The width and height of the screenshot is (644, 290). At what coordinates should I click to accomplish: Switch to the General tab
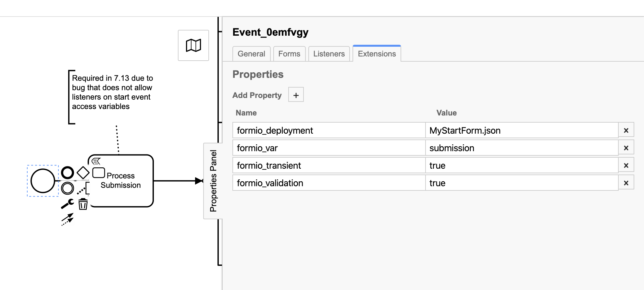(251, 54)
